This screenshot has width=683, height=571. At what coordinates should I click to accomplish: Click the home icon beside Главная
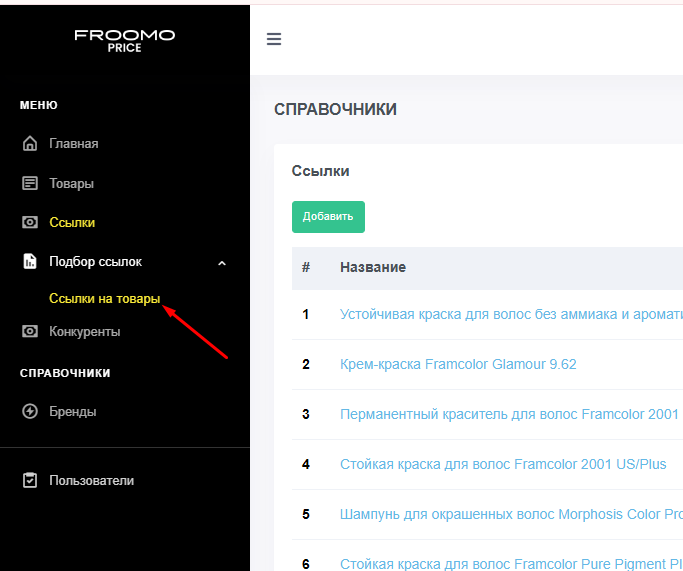[x=30, y=143]
